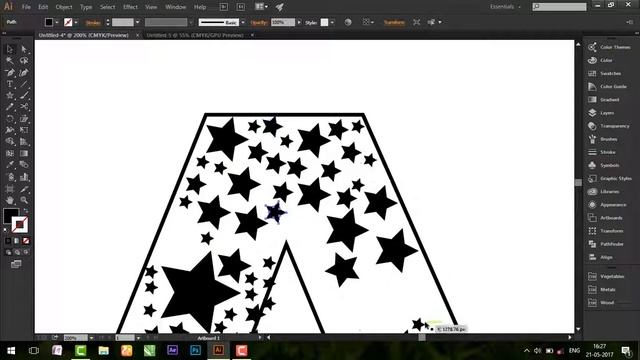Viewport: 640px width, 360px height.
Task: Open the Layers panel
Action: [x=607, y=113]
